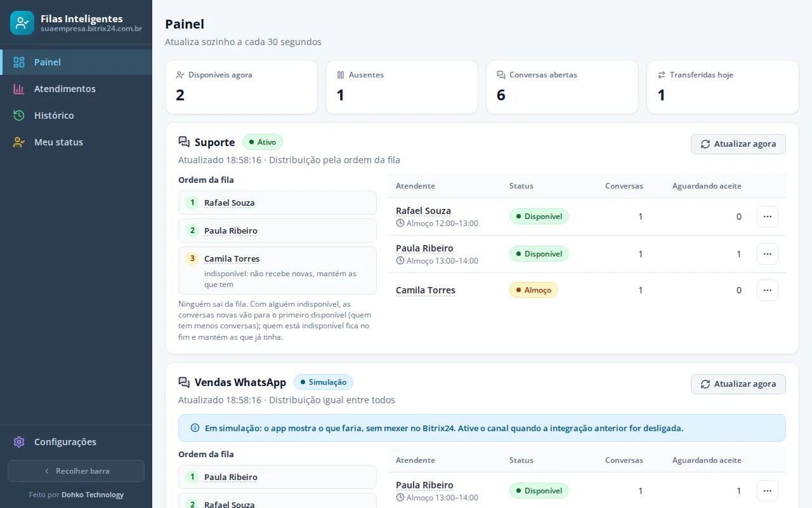Click the Conversas abertas value 6
Screen dimensions: 812x508
501,95
